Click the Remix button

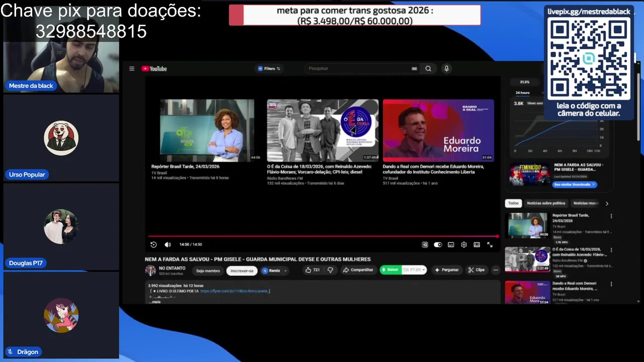(271, 270)
